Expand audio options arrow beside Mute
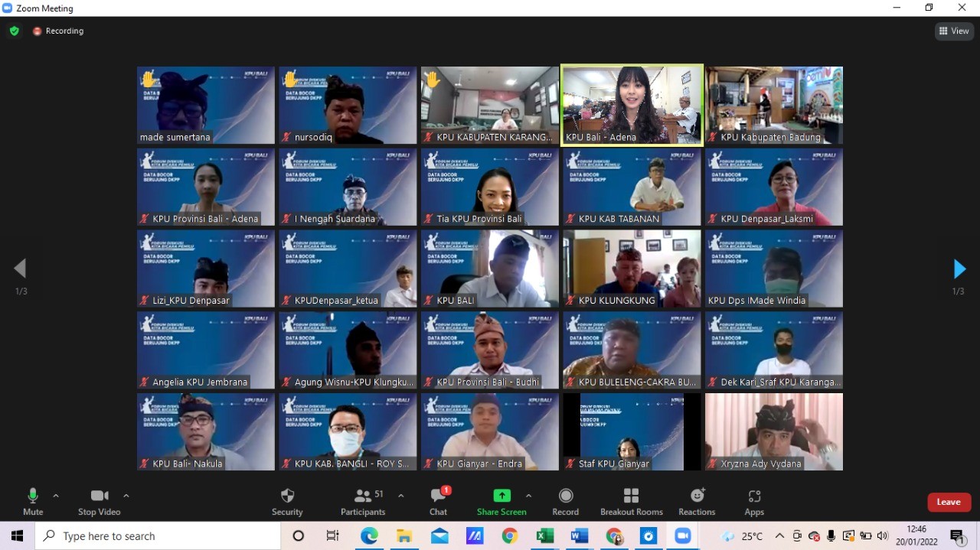Screen dimensions: 980x550 coord(56,496)
